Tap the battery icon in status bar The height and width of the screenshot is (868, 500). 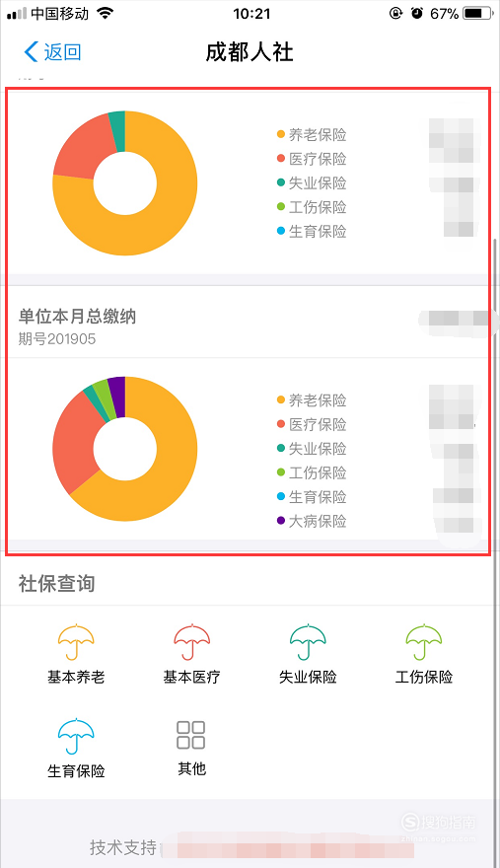coord(478,13)
